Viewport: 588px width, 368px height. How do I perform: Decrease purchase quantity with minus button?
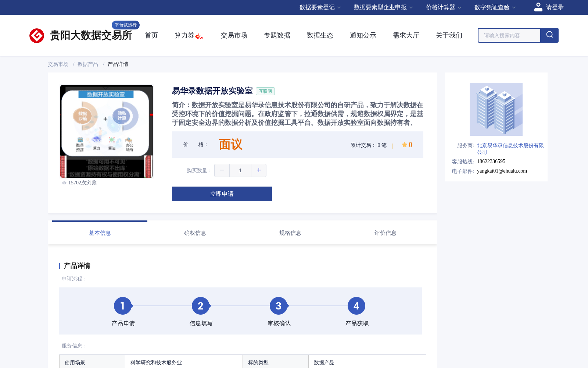(x=222, y=170)
